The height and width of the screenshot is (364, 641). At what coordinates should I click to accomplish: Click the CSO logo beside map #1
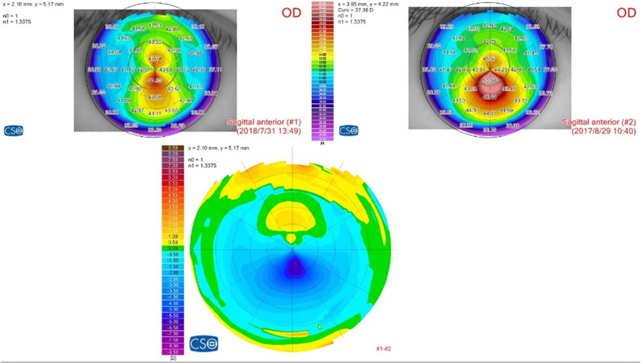click(x=14, y=131)
